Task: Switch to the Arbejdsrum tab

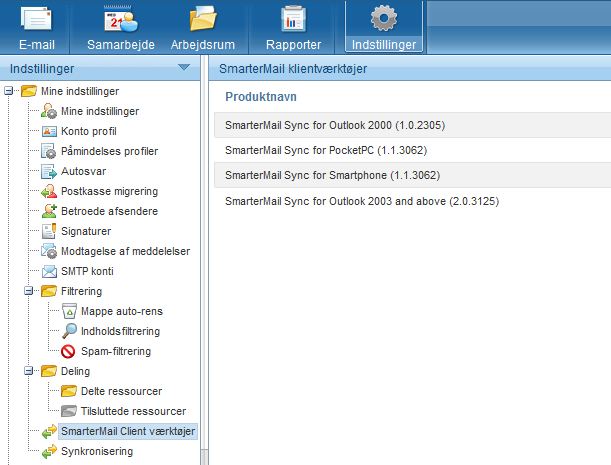Action: [x=203, y=44]
